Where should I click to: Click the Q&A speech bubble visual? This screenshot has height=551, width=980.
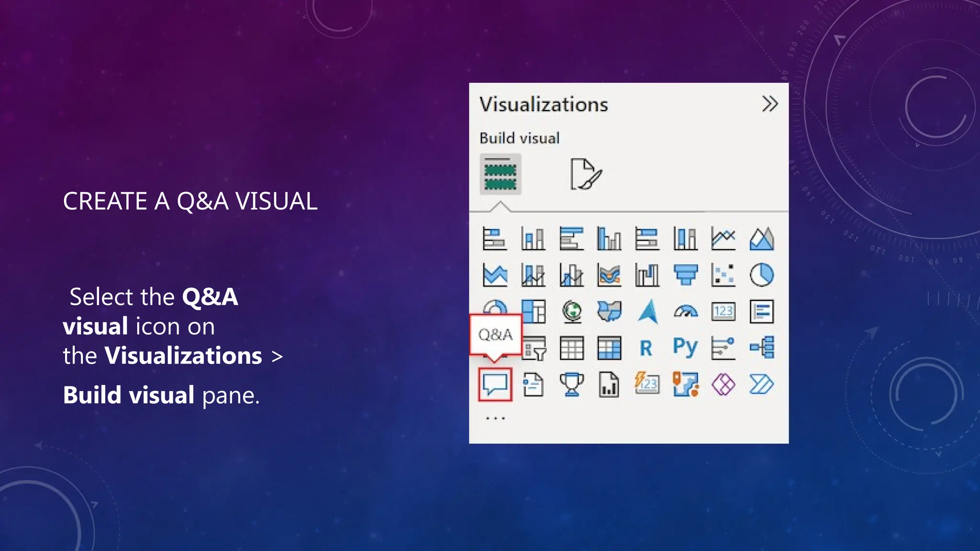tap(495, 385)
